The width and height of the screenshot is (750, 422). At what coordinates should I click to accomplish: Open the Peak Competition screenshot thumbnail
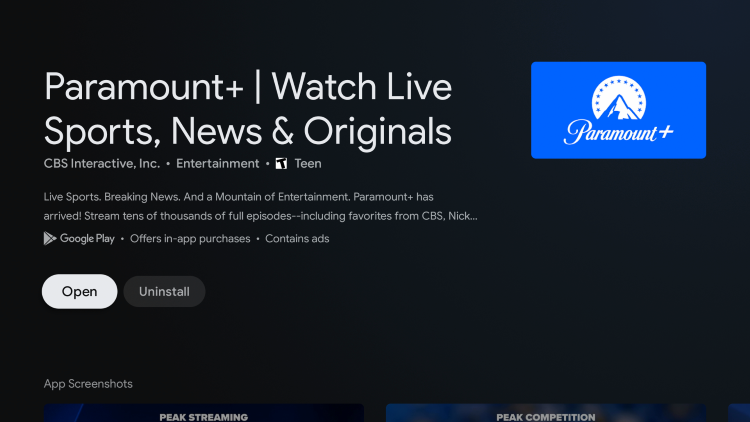pos(546,413)
